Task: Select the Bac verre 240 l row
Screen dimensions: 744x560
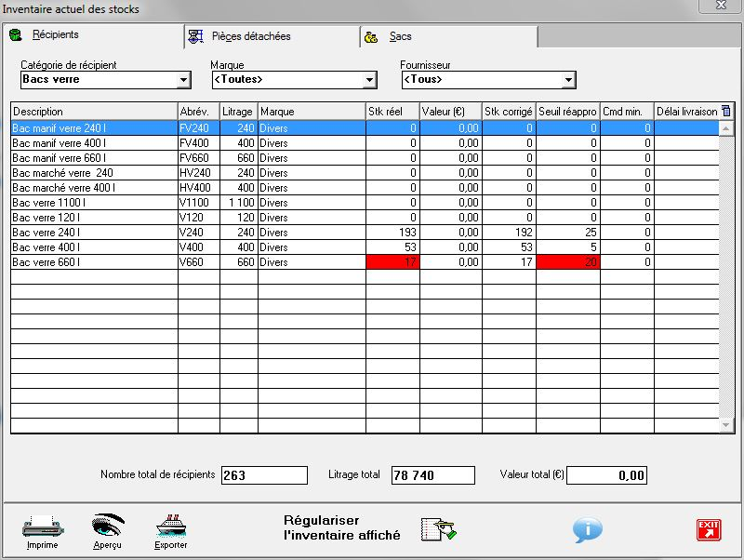Action: (93, 233)
